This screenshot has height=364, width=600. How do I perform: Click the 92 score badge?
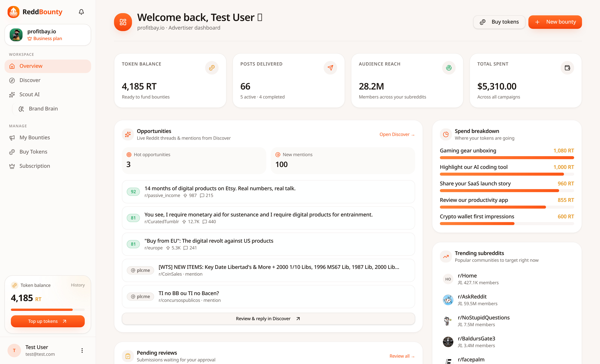click(133, 192)
